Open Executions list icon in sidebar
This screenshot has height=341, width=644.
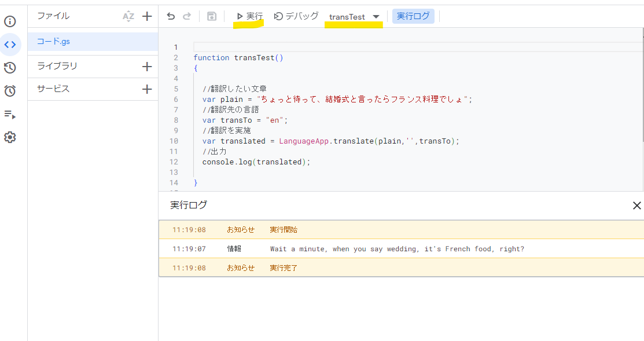coord(10,114)
